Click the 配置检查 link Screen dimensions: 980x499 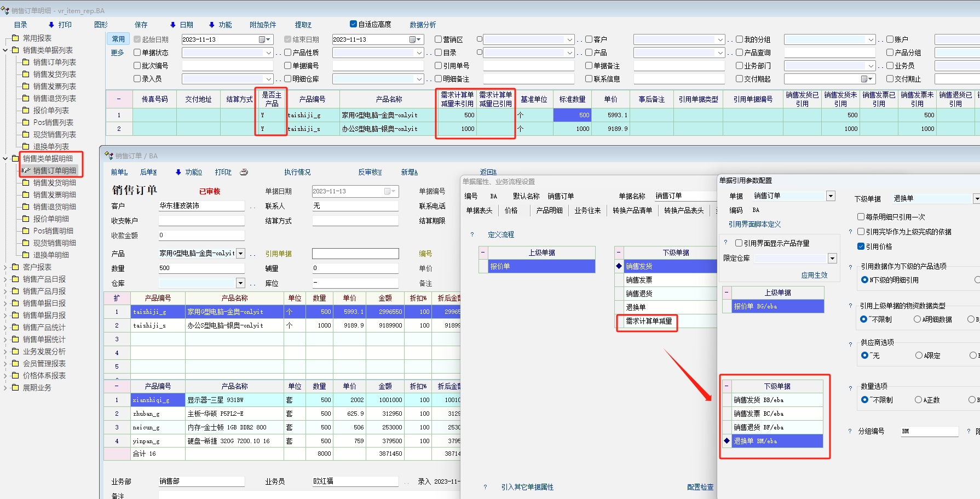tap(700, 487)
